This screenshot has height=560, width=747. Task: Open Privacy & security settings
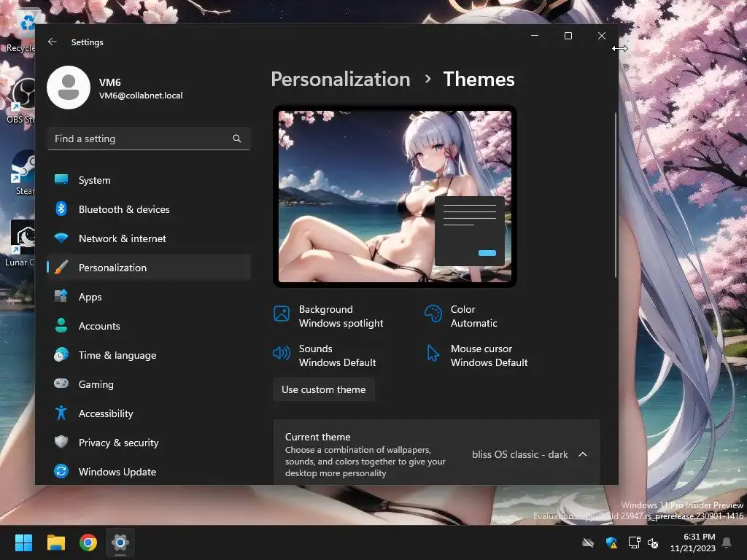coord(149,443)
